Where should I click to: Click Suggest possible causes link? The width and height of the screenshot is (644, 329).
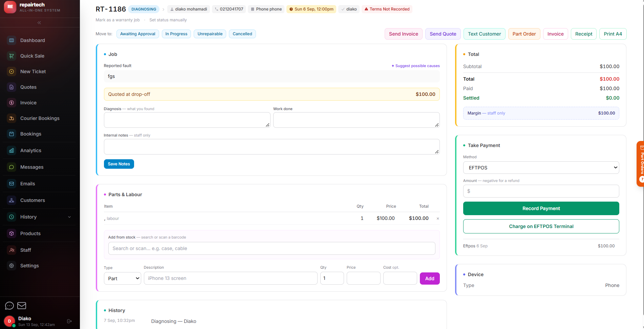[416, 66]
